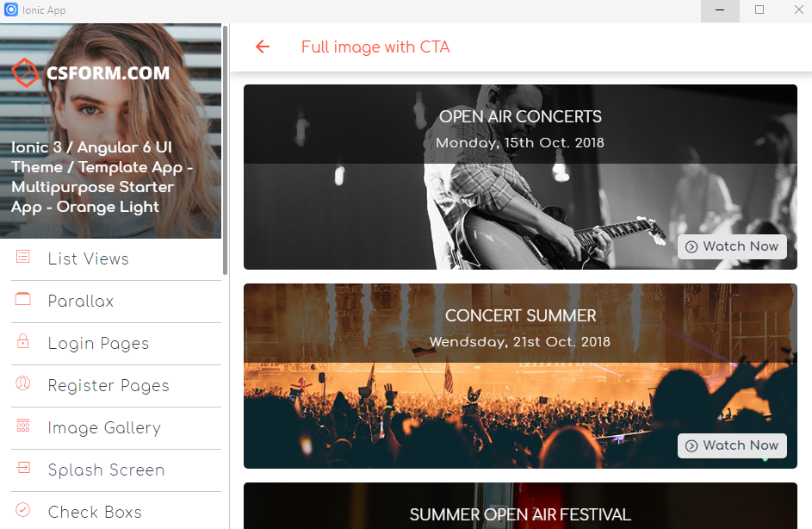Click the List Views sidebar icon
This screenshot has height=529, width=812.
(22, 257)
